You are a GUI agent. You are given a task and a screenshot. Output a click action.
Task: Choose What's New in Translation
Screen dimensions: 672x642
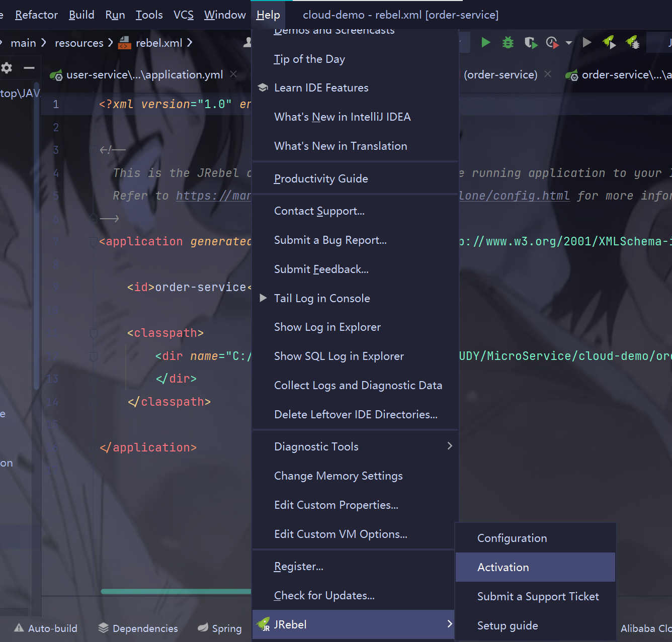pos(355,146)
